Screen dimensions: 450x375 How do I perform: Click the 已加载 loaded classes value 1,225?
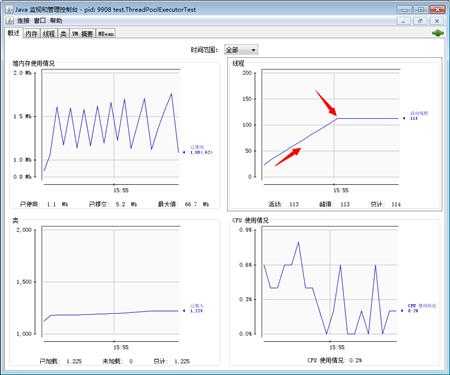point(74,361)
